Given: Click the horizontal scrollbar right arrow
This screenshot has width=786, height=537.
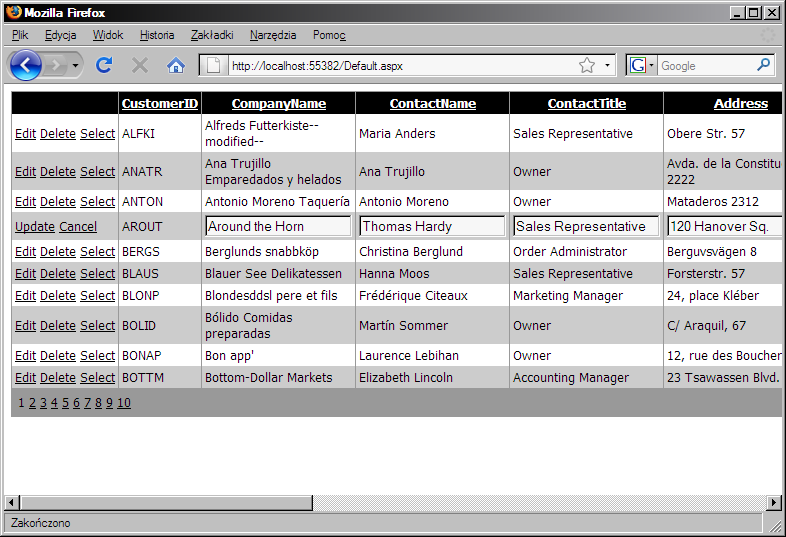Looking at the screenshot, I should point(774,502).
